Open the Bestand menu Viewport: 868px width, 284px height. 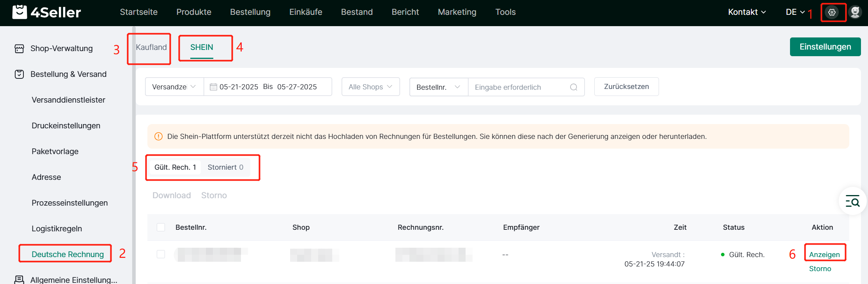pos(357,12)
